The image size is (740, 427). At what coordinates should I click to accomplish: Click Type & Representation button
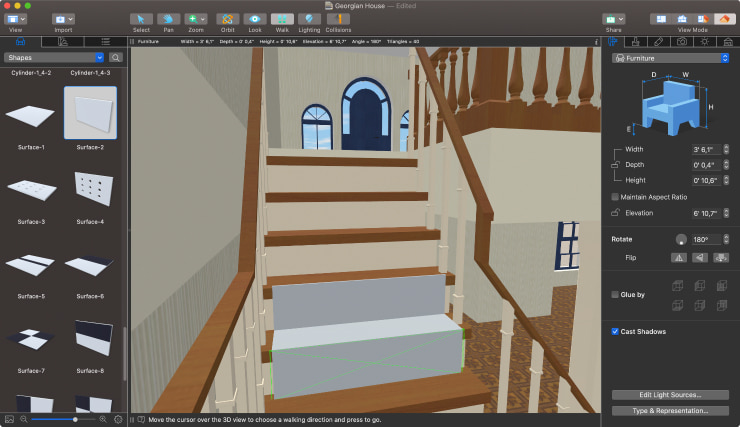[x=670, y=411]
